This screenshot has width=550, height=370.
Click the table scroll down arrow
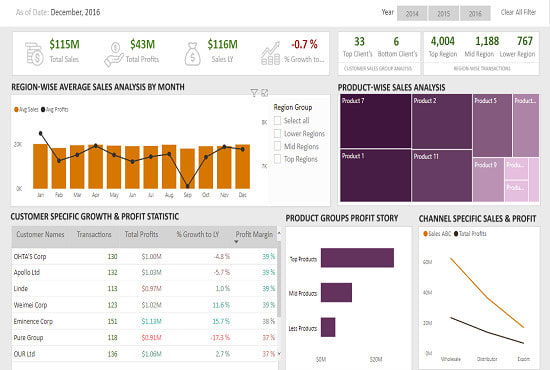tap(279, 354)
